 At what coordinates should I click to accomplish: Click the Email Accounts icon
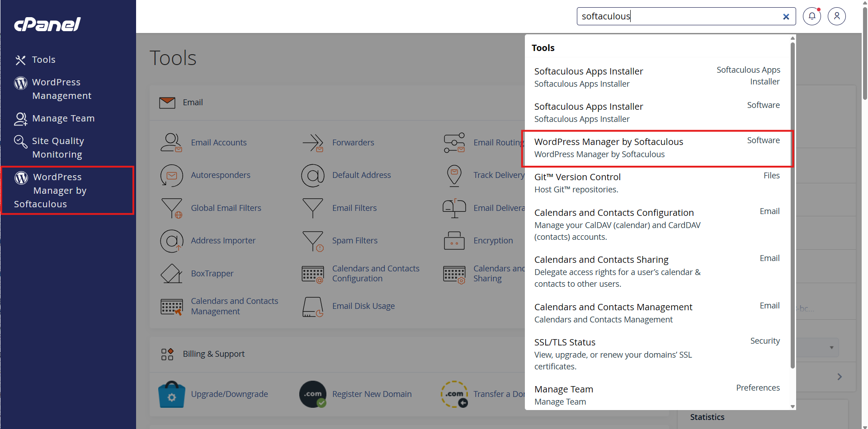coord(171,143)
